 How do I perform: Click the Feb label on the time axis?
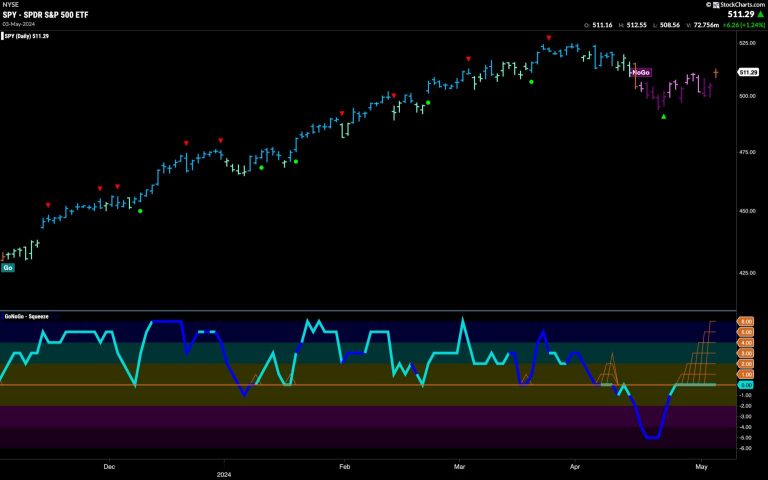[344, 466]
